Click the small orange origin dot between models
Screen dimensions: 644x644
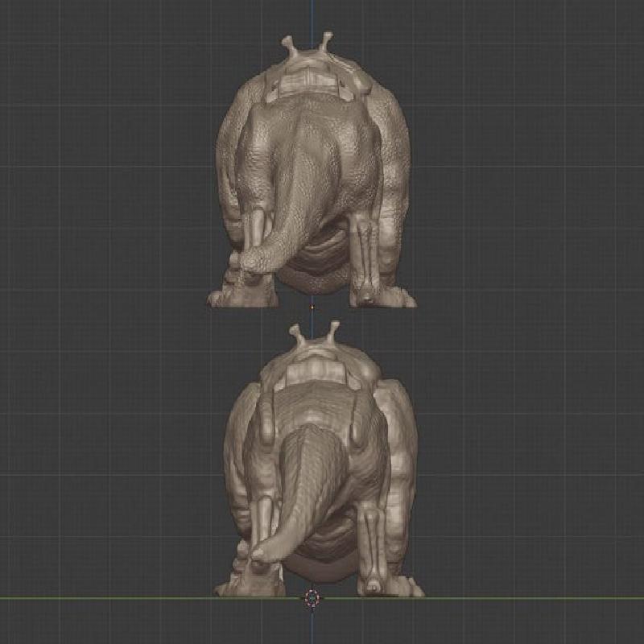click(x=312, y=306)
